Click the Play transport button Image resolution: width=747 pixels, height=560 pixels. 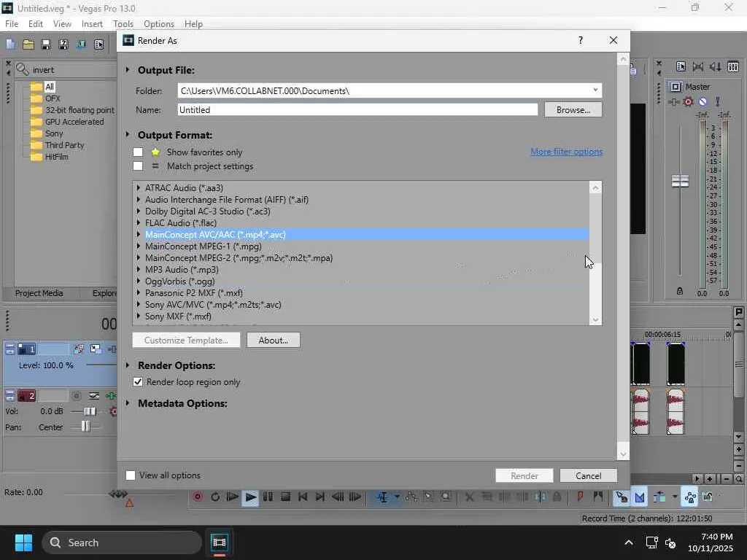250,497
